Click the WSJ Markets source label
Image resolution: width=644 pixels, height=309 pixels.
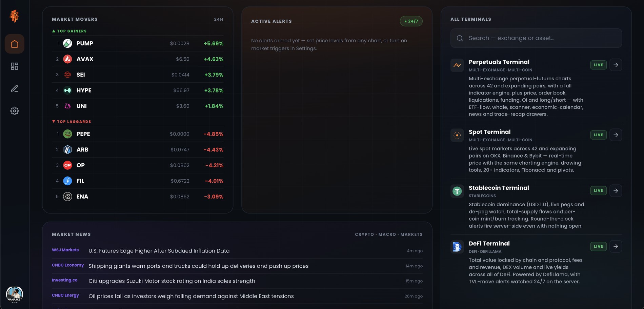tap(65, 250)
